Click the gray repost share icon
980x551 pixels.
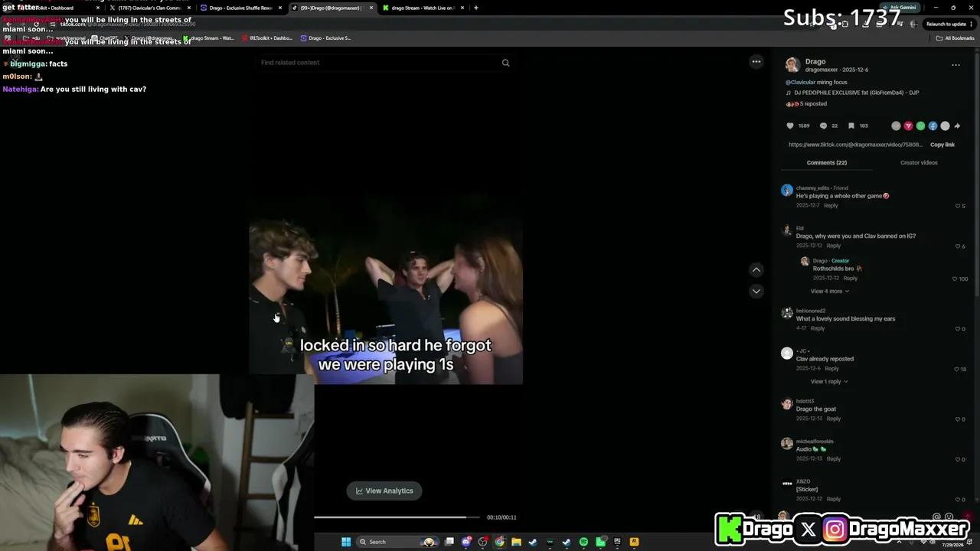(x=896, y=126)
